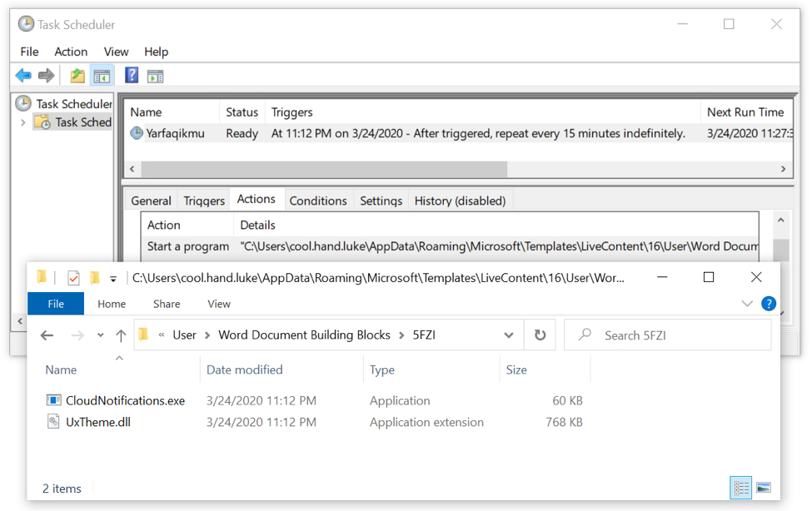Switch to details view in Explorer status bar
Image resolution: width=812 pixels, height=511 pixels.
click(741, 488)
